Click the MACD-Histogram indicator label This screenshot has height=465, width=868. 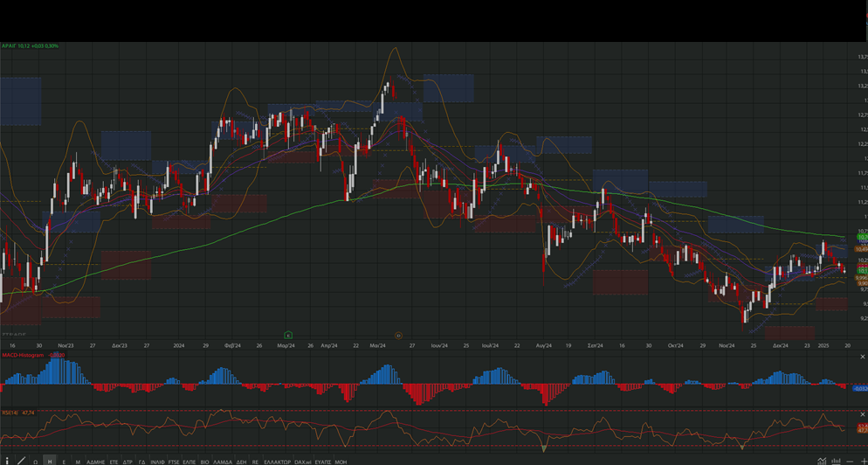click(23, 354)
